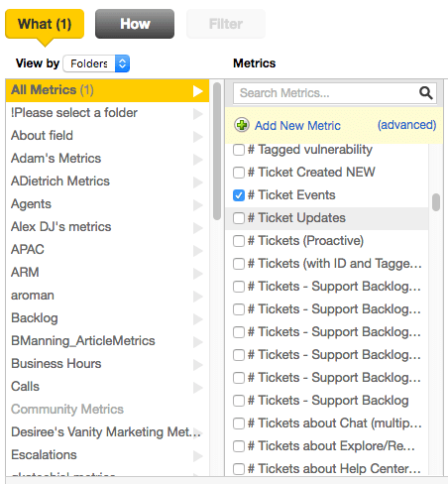The image size is (448, 484).
Task: Check the # Ticket Created NEW checkbox
Action: (x=239, y=173)
